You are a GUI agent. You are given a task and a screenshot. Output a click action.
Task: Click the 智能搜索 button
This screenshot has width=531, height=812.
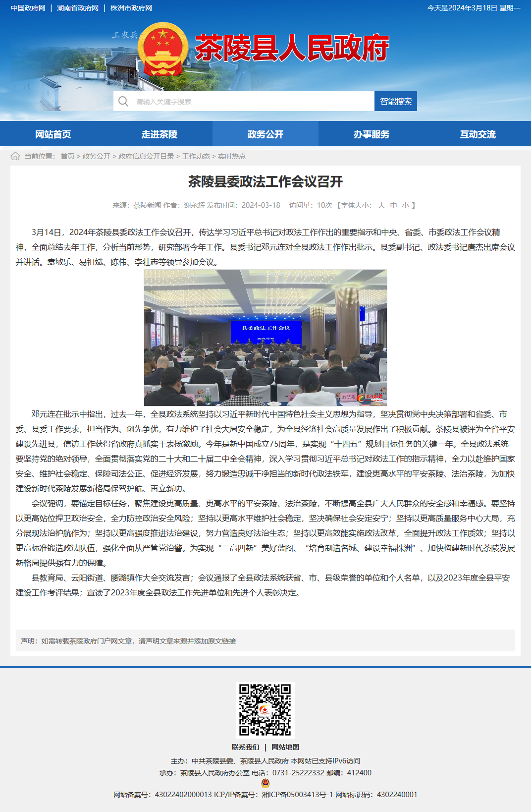pyautogui.click(x=396, y=101)
